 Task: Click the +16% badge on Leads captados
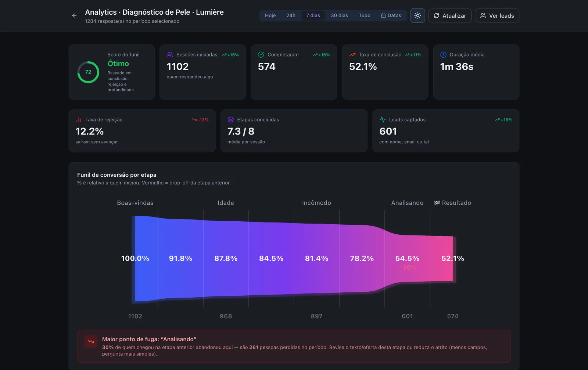[503, 120]
